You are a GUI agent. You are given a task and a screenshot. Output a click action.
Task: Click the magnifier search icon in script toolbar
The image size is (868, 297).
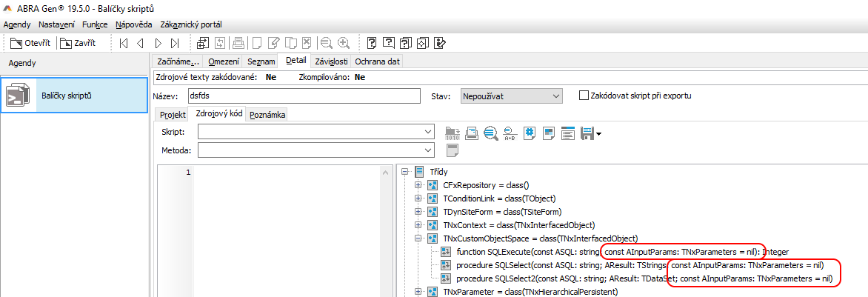[x=490, y=133]
